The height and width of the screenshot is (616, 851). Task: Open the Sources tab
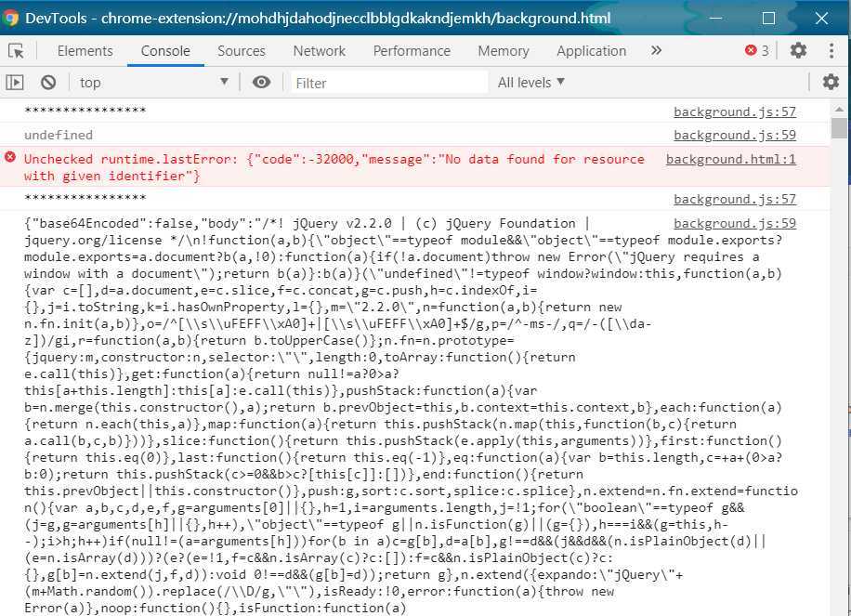coord(242,51)
